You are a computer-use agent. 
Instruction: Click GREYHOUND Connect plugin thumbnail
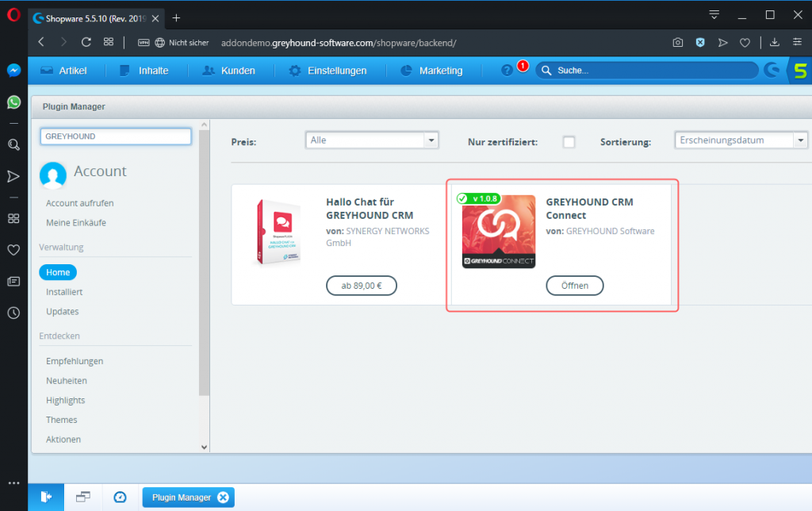click(x=499, y=232)
